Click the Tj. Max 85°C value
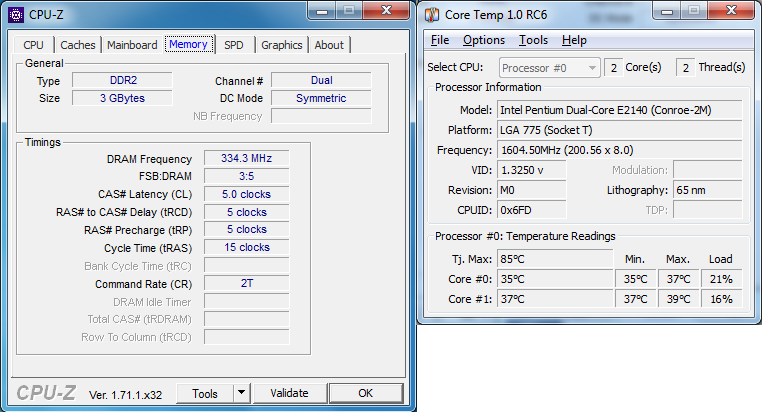762x412 pixels. 555,259
